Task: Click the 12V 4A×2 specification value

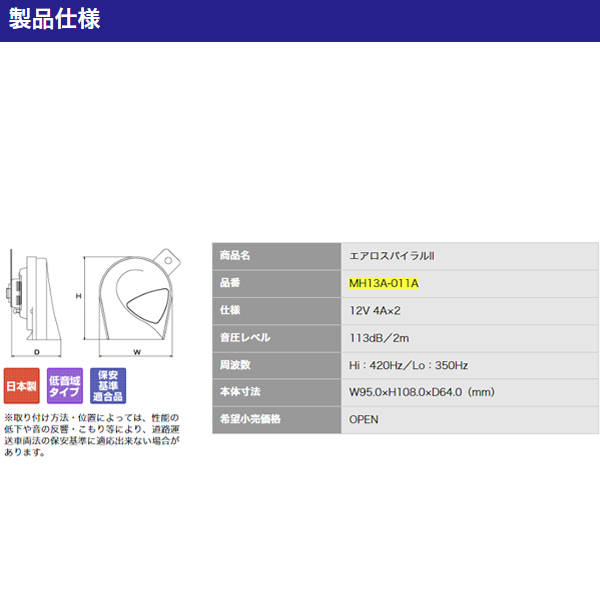Action: (x=377, y=311)
